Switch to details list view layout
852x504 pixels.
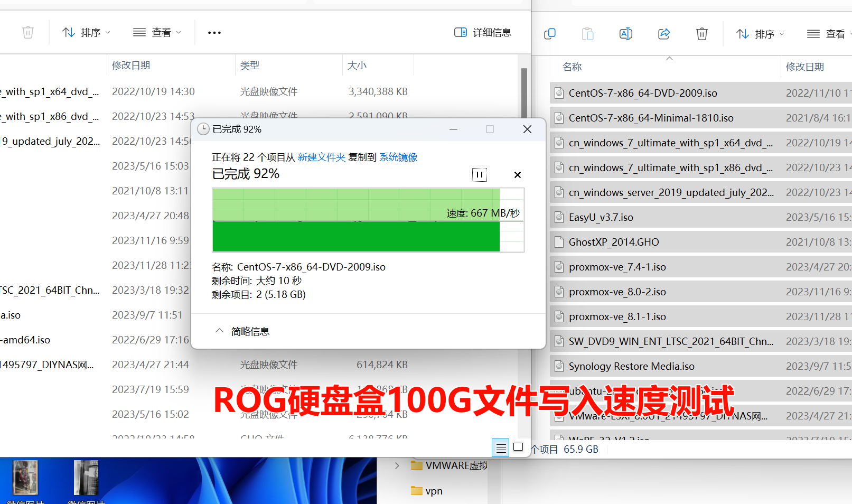pos(501,448)
